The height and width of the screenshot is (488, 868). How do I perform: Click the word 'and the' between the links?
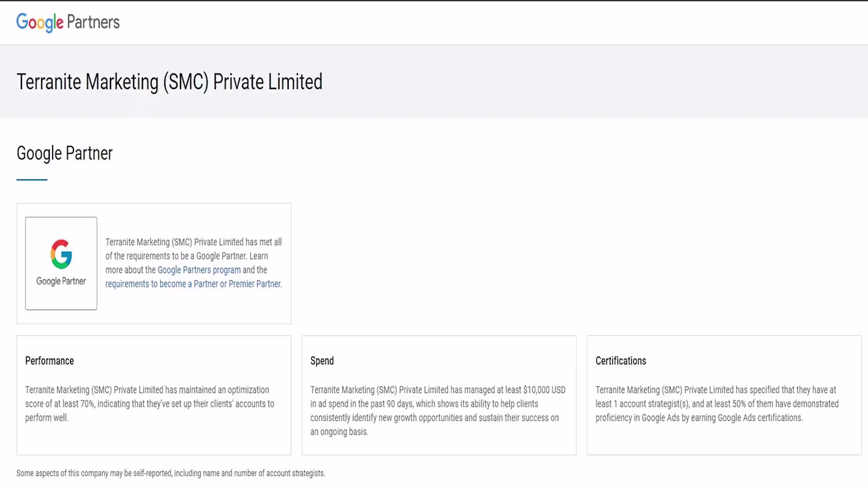[x=255, y=270]
